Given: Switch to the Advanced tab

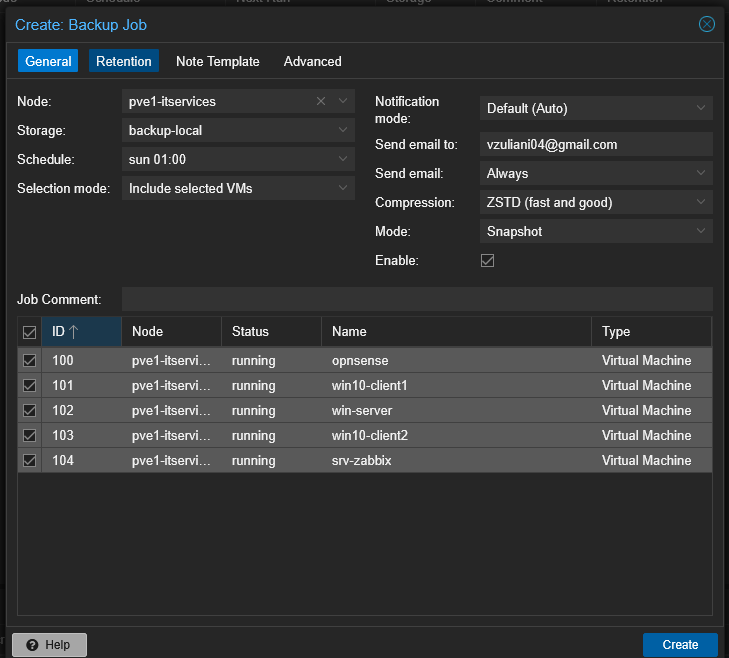Looking at the screenshot, I should pyautogui.click(x=312, y=61).
